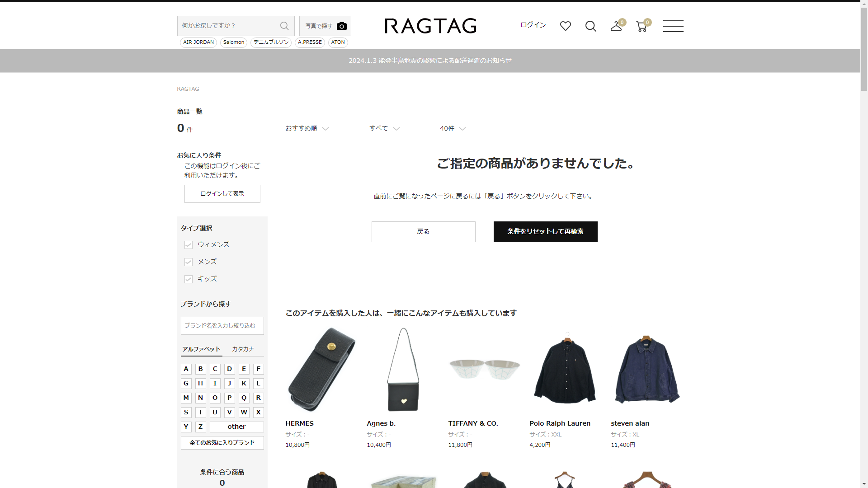
Task: Toggle the メンズ checkbox
Action: click(189, 262)
